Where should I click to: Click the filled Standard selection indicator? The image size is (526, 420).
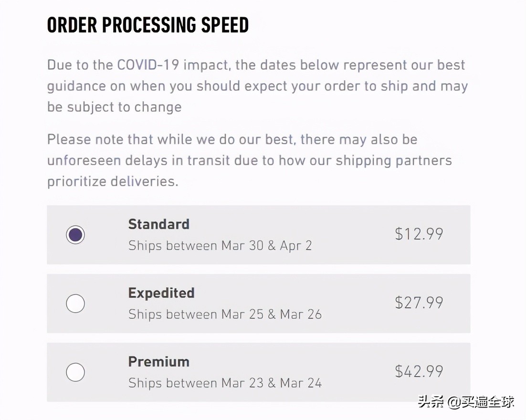click(x=75, y=234)
